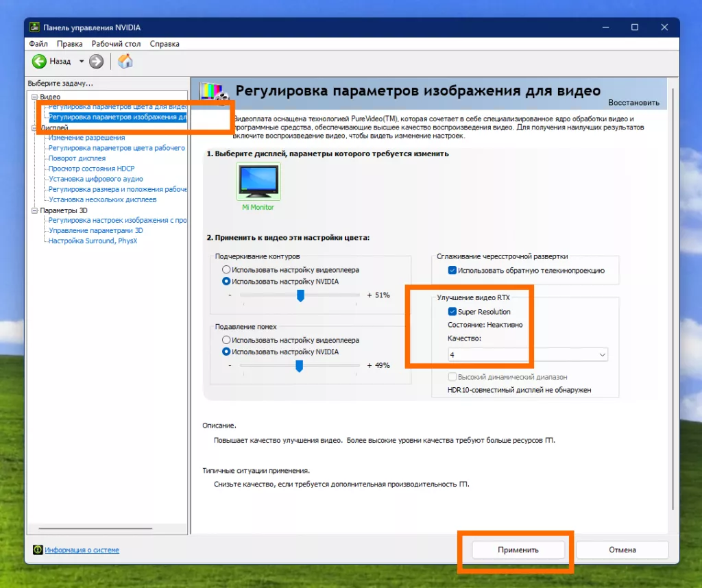Image resolution: width=702 pixels, height=588 pixels.
Task: Open Информация о системе link
Action: [82, 550]
